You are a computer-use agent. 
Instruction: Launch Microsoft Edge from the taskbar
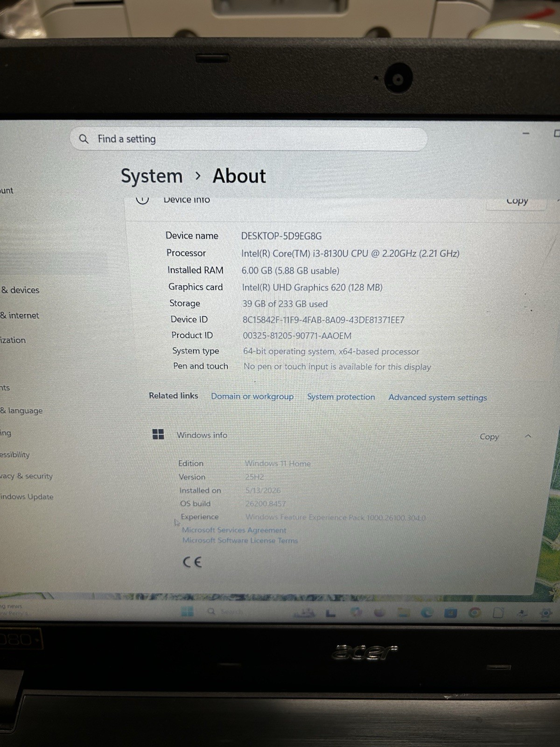(x=427, y=613)
